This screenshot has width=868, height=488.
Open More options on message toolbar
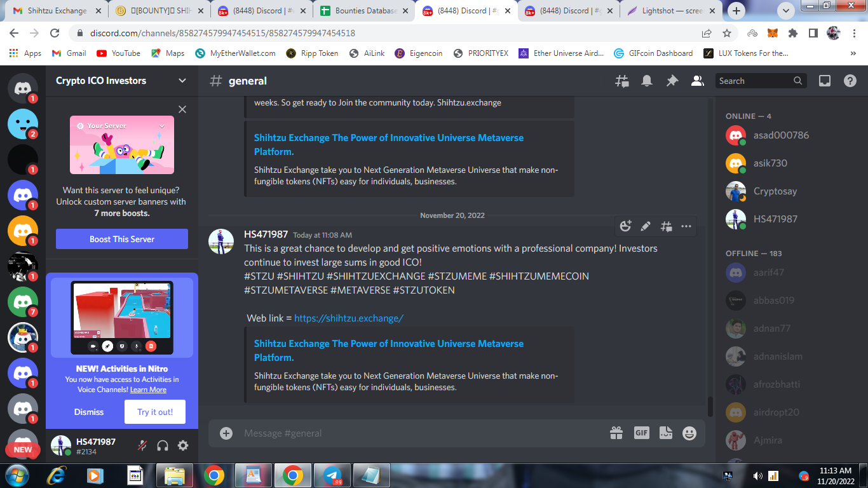(x=686, y=226)
